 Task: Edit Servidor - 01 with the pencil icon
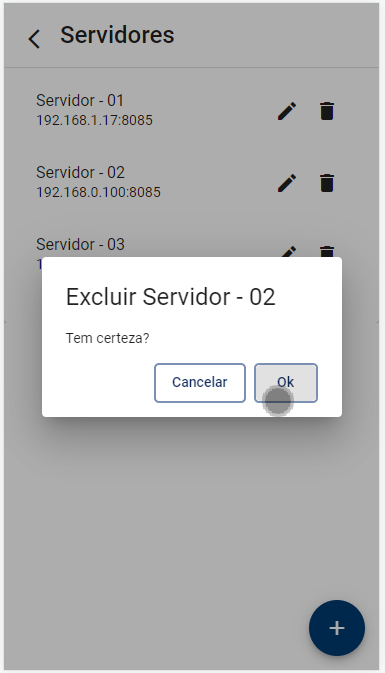[x=287, y=111]
